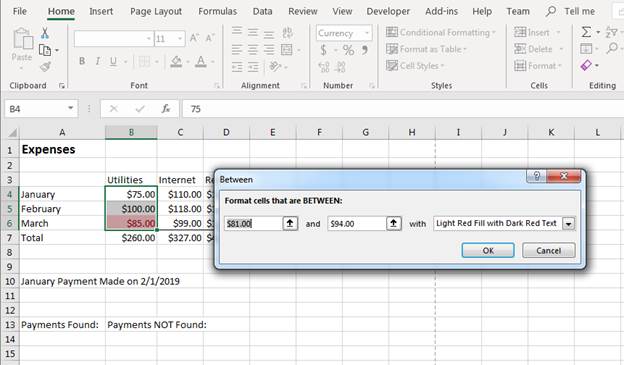Click the Decrease Indent icon
The height and width of the screenshot is (365, 624).
(x=237, y=67)
